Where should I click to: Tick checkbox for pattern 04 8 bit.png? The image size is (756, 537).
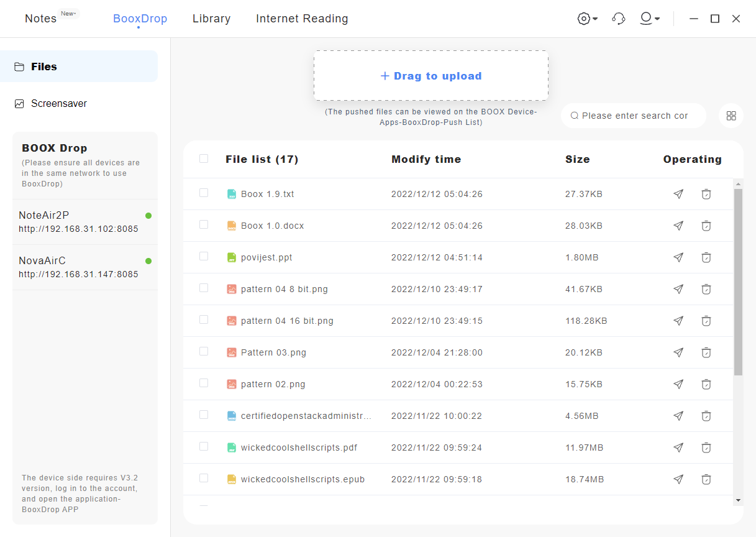[x=204, y=288]
